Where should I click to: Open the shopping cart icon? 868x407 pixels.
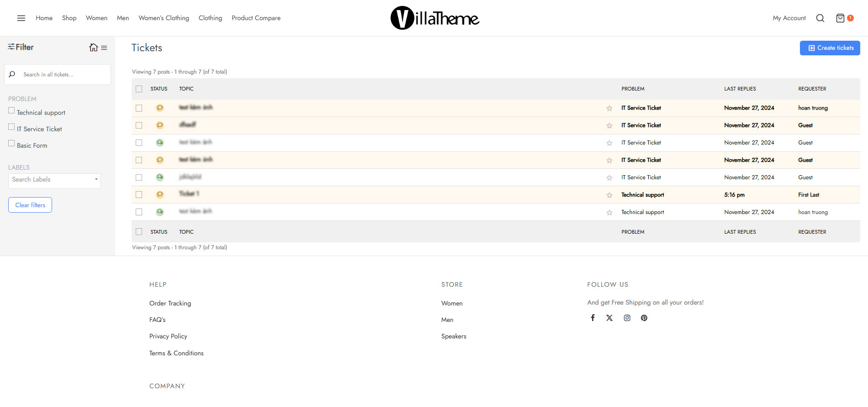pyautogui.click(x=840, y=18)
